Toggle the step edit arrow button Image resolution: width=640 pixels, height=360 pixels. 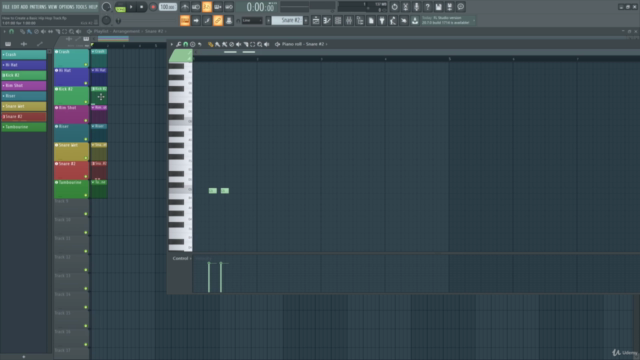pos(196,20)
